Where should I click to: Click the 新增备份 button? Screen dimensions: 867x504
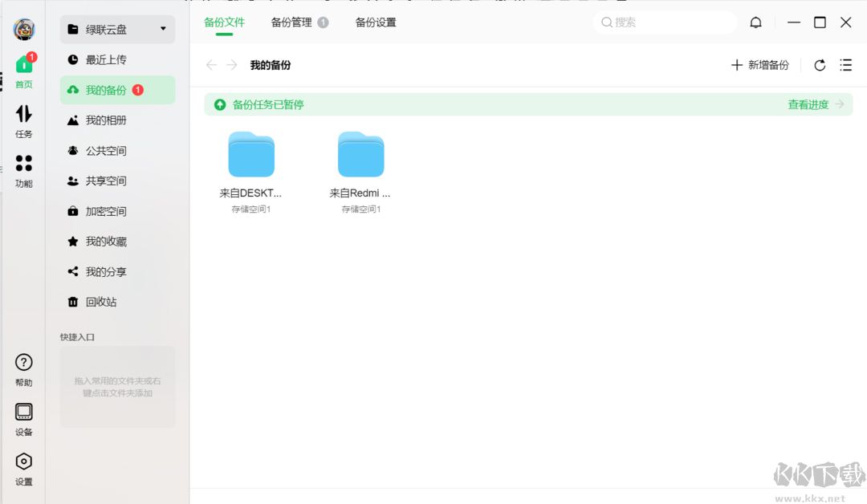point(761,65)
